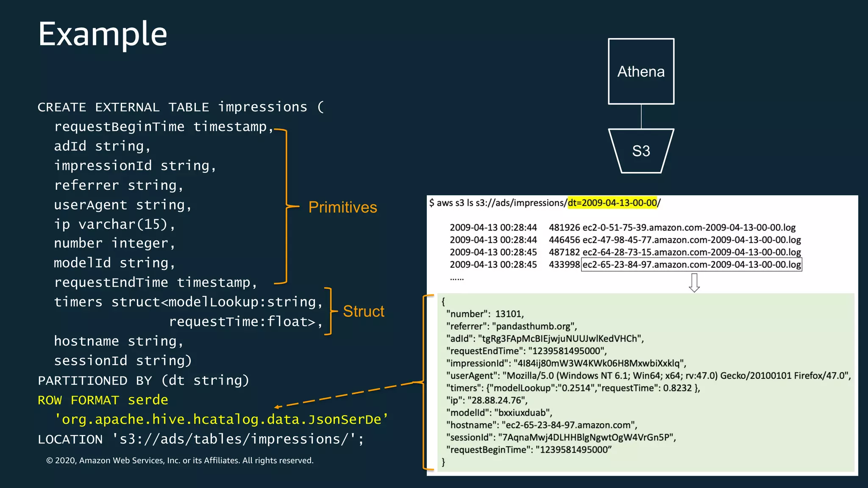Click the userAgent value in JSON
This screenshot has width=868, height=488.
point(676,376)
